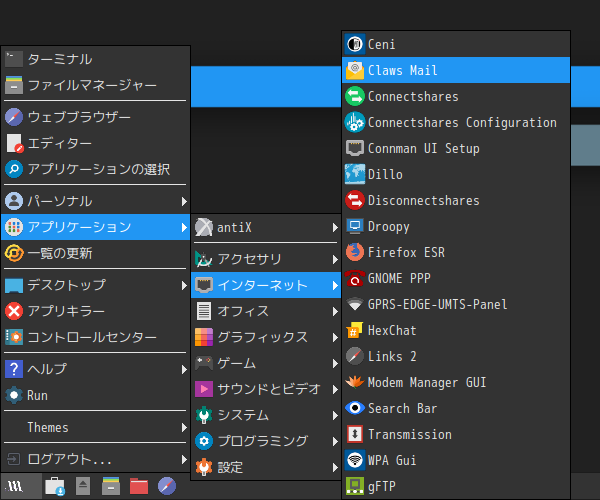Click the gFTP icon

(355, 487)
